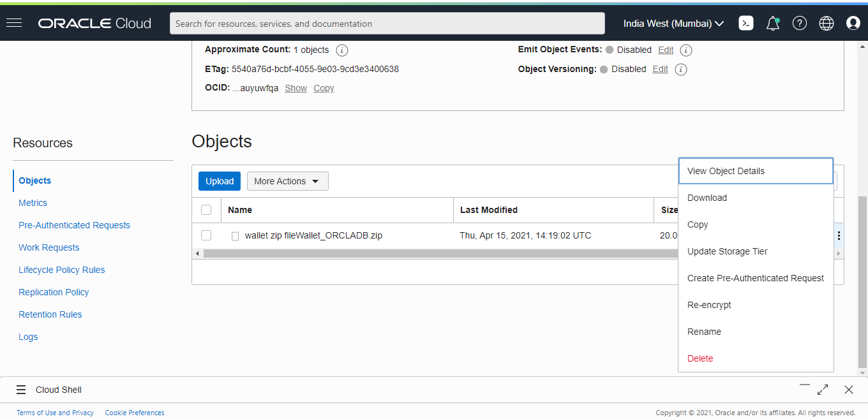Open Logs in the Resources list

pos(28,337)
